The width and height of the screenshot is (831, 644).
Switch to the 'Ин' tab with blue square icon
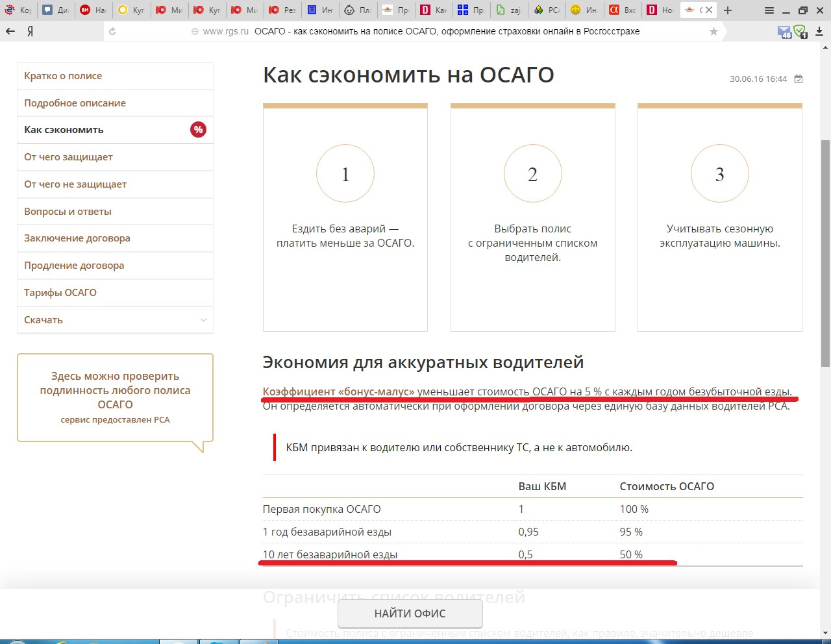[x=320, y=10]
